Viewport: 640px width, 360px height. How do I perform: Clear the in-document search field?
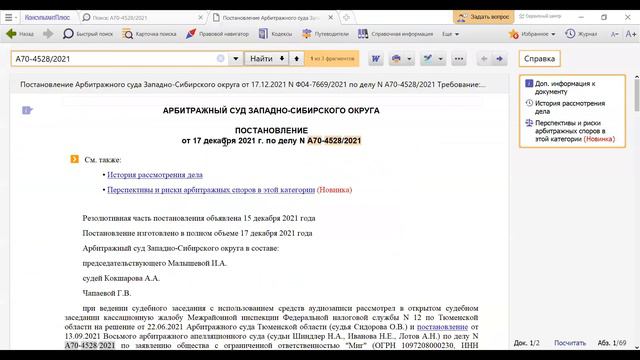tap(220, 59)
